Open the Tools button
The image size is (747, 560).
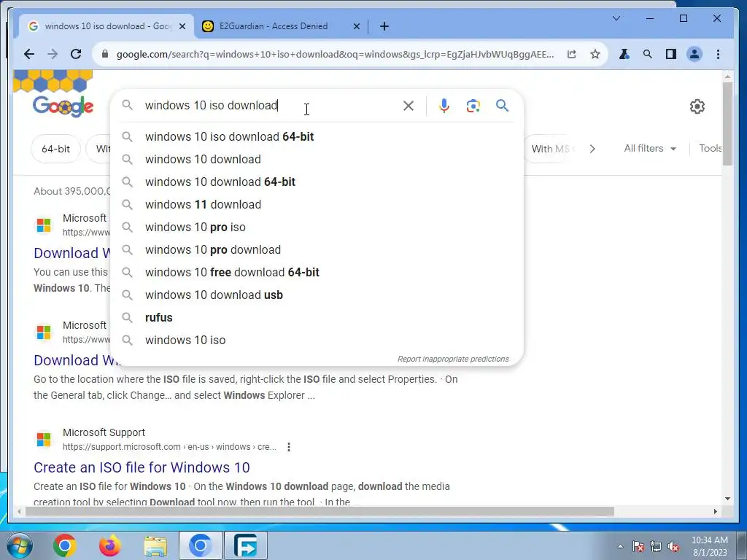711,149
